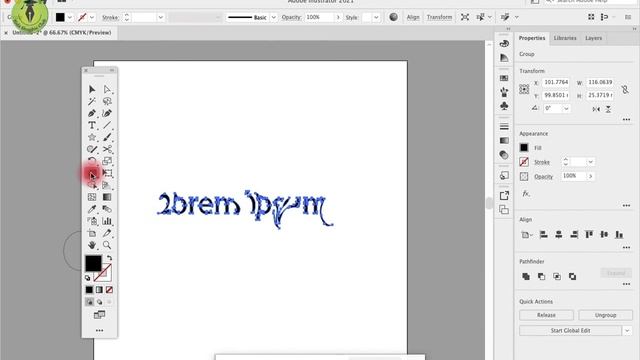Select the Slice tool
640x360 pixels.
[107, 233]
